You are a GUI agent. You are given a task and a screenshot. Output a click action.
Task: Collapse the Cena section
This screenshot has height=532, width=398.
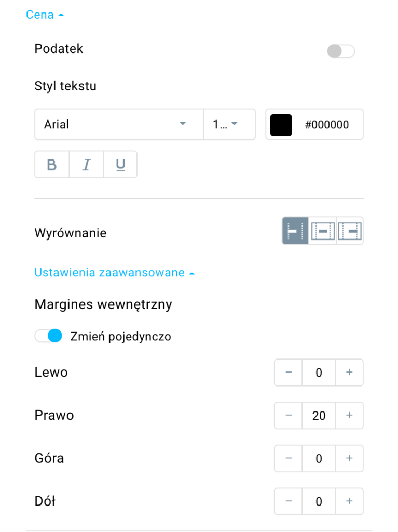point(45,15)
